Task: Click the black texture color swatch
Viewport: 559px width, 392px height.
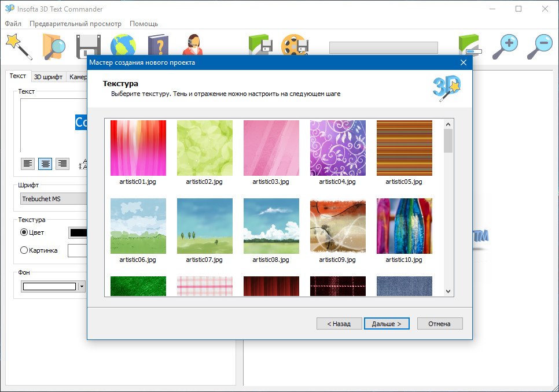Action: [78, 232]
